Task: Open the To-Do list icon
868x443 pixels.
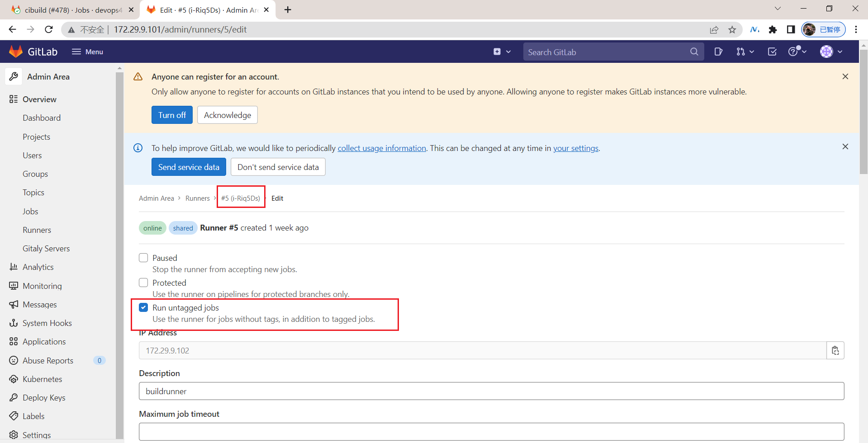Action: click(772, 52)
